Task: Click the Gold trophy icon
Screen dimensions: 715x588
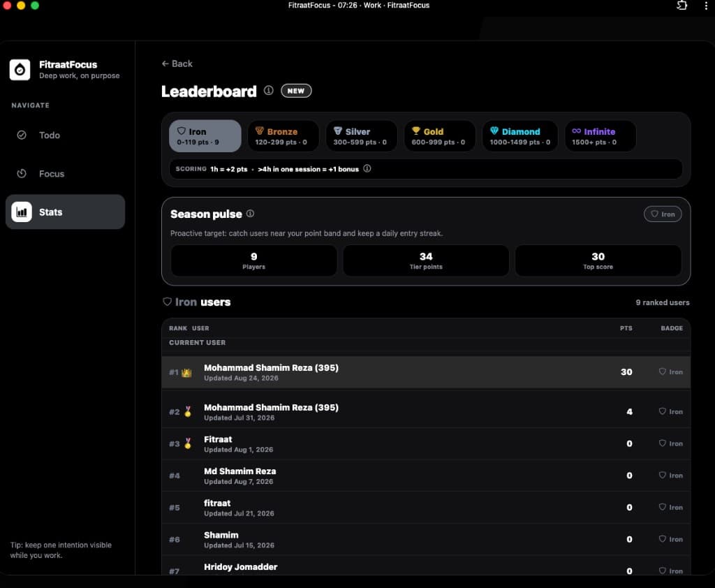Action: 416,131
